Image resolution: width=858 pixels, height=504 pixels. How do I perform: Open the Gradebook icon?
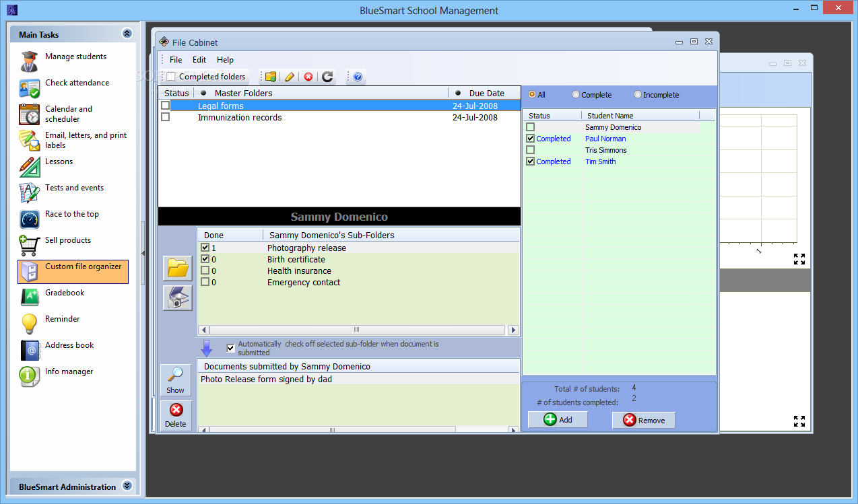[x=29, y=298]
